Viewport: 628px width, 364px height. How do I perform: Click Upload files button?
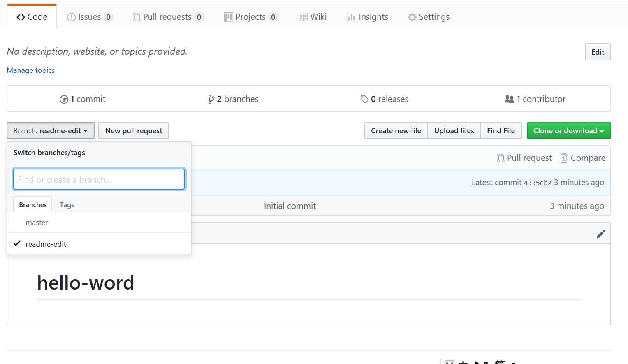pyautogui.click(x=454, y=130)
